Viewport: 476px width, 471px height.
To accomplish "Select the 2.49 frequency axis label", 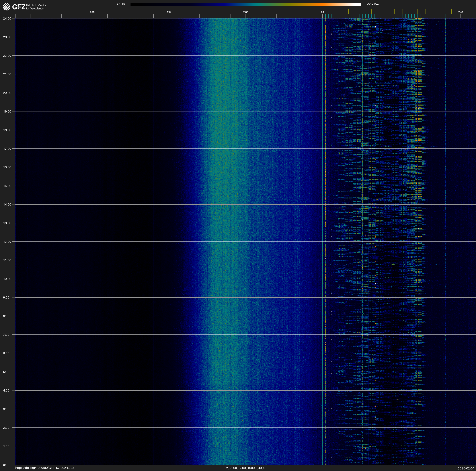I will coord(460,12).
